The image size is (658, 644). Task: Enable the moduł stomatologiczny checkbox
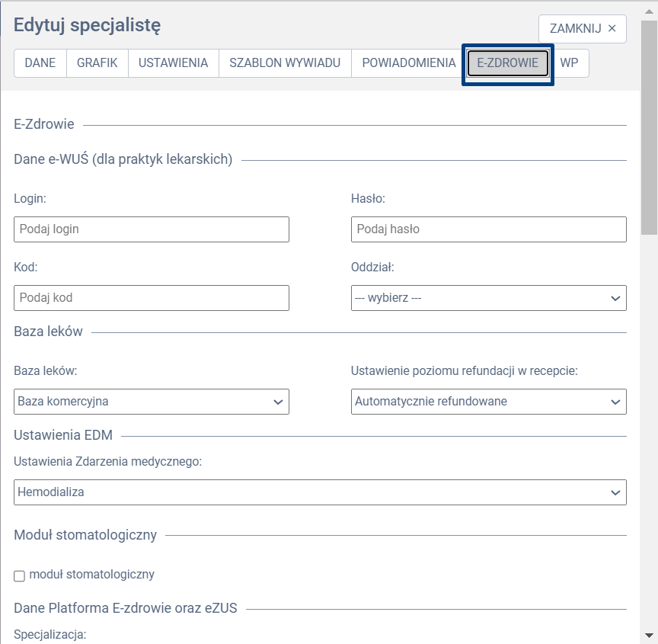(x=20, y=575)
